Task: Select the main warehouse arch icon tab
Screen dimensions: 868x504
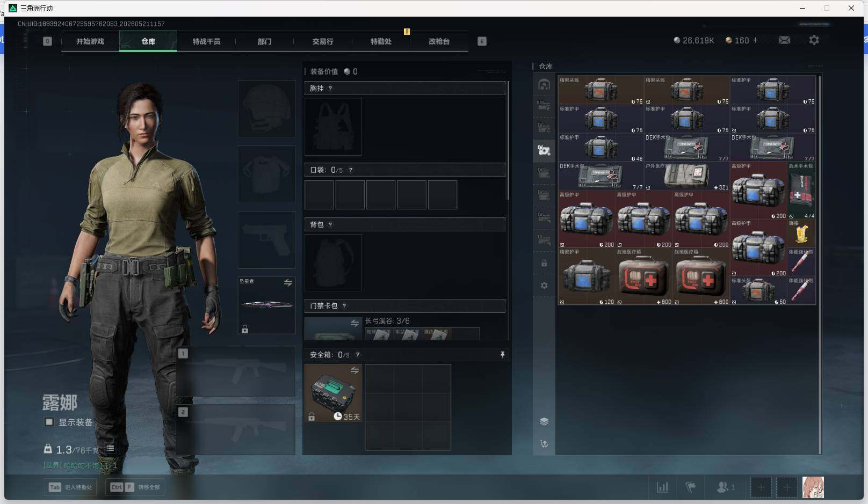Action: 544,84
